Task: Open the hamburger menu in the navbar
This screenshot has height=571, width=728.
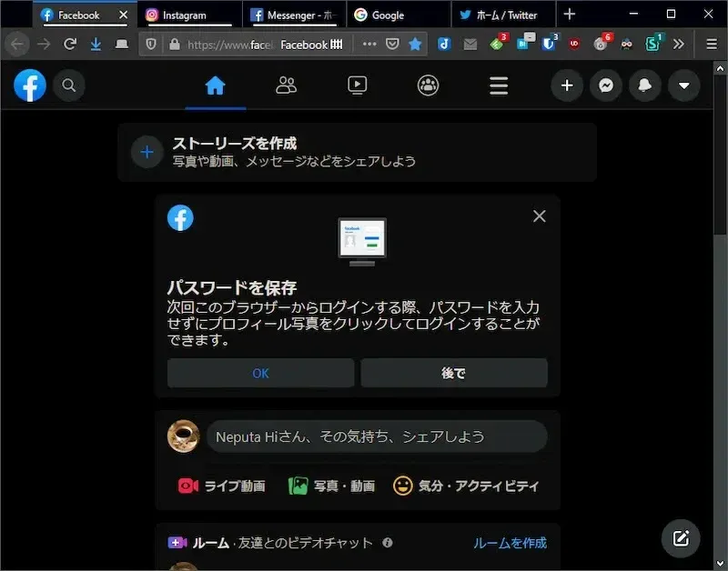Action: (499, 85)
